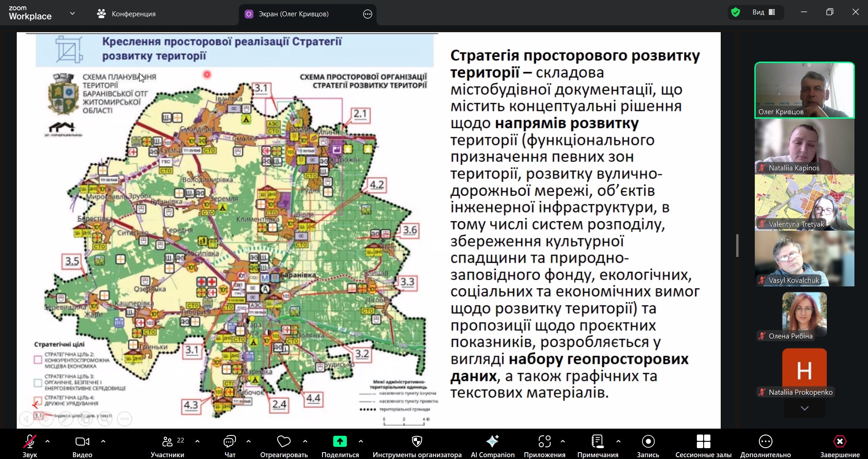The width and height of the screenshot is (868, 459).
Task: Open the Zoom Workplace dropdown chevron
Action: (x=72, y=14)
